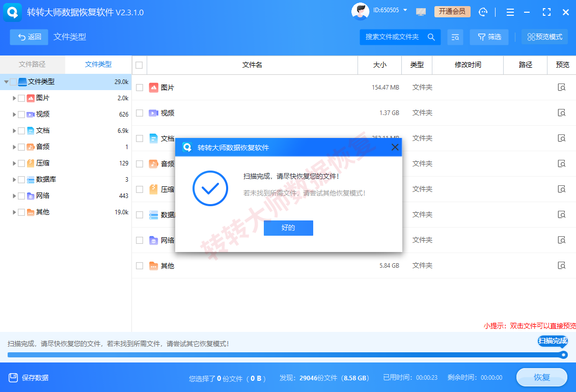Click 好的 in the scan complete dialog
The height and width of the screenshot is (392, 576).
[x=288, y=228]
